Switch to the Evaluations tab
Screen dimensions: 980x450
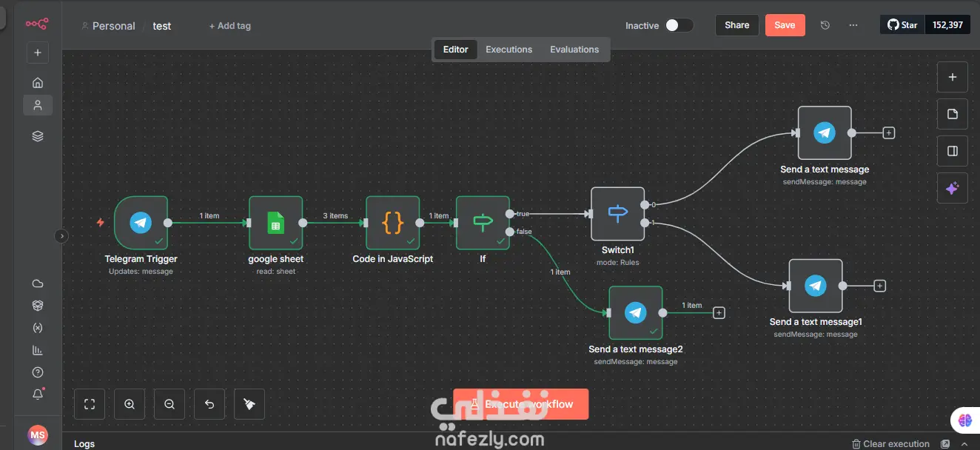coord(574,50)
